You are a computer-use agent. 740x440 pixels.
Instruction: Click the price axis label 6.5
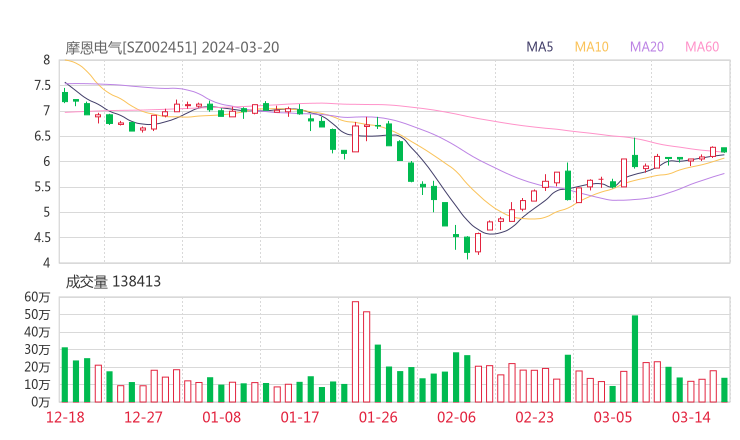click(x=42, y=136)
